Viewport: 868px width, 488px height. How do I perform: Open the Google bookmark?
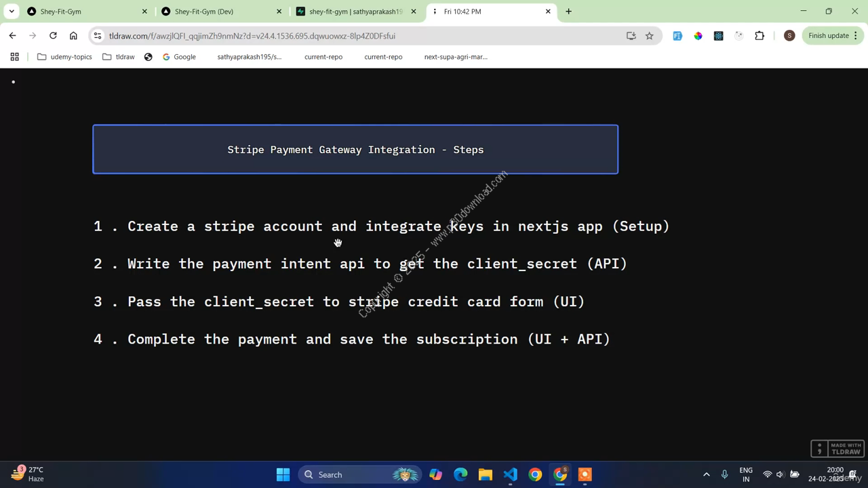pos(179,57)
